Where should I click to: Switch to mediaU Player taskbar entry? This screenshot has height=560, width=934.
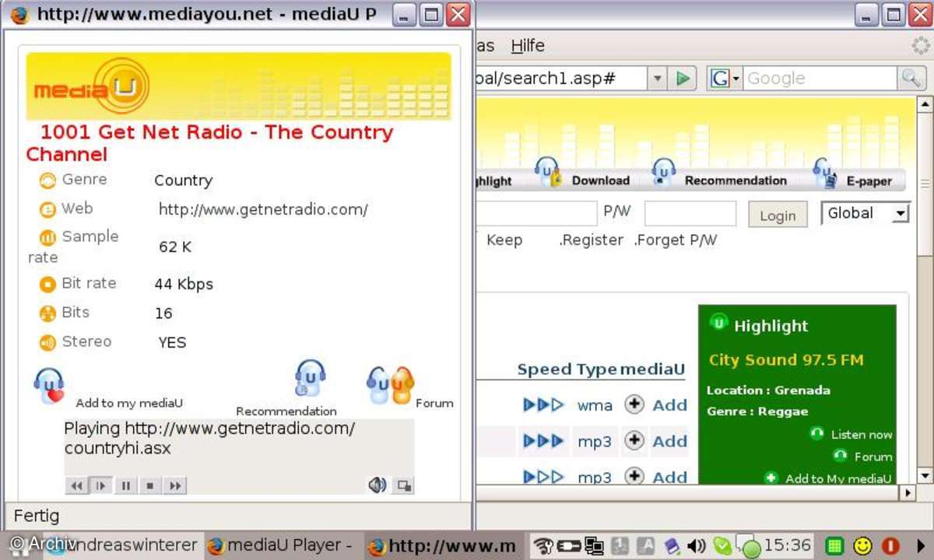tap(281, 546)
